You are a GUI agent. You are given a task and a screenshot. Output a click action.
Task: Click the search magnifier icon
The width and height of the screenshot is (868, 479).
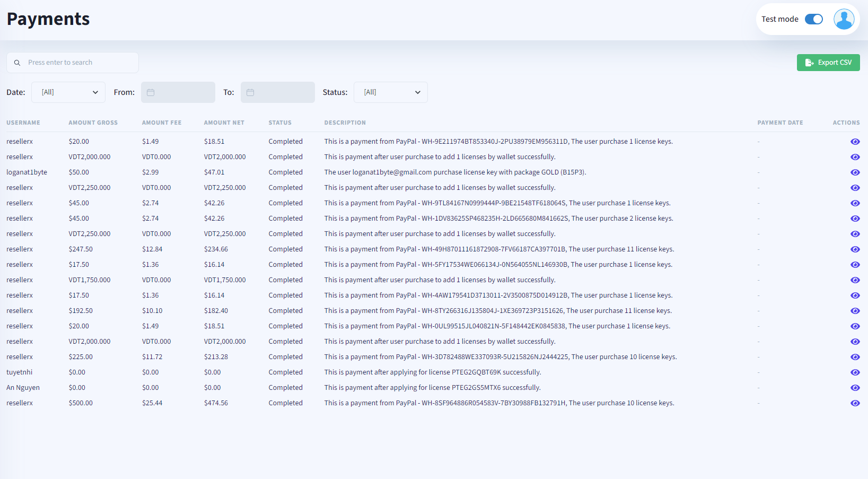[17, 63]
